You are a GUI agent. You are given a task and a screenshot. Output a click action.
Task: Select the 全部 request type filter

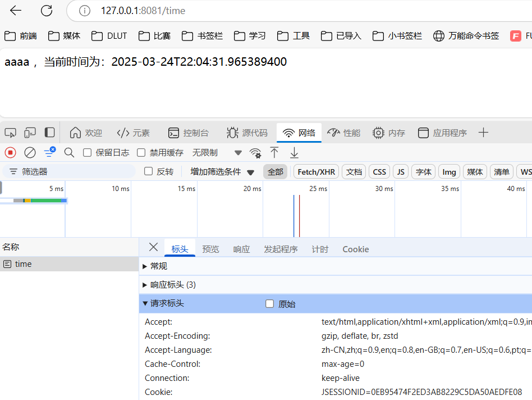275,172
